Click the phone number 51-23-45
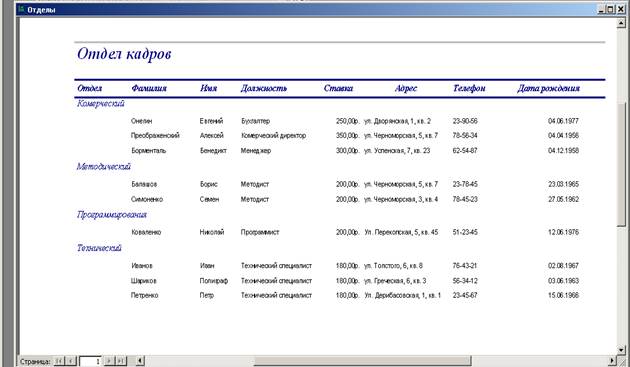630x367 pixels. point(465,232)
